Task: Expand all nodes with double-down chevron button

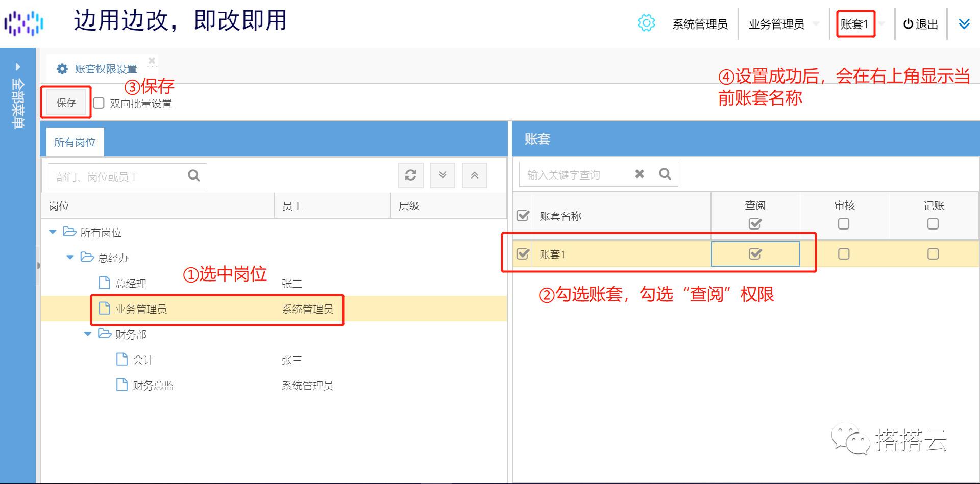Action: pyautogui.click(x=443, y=175)
